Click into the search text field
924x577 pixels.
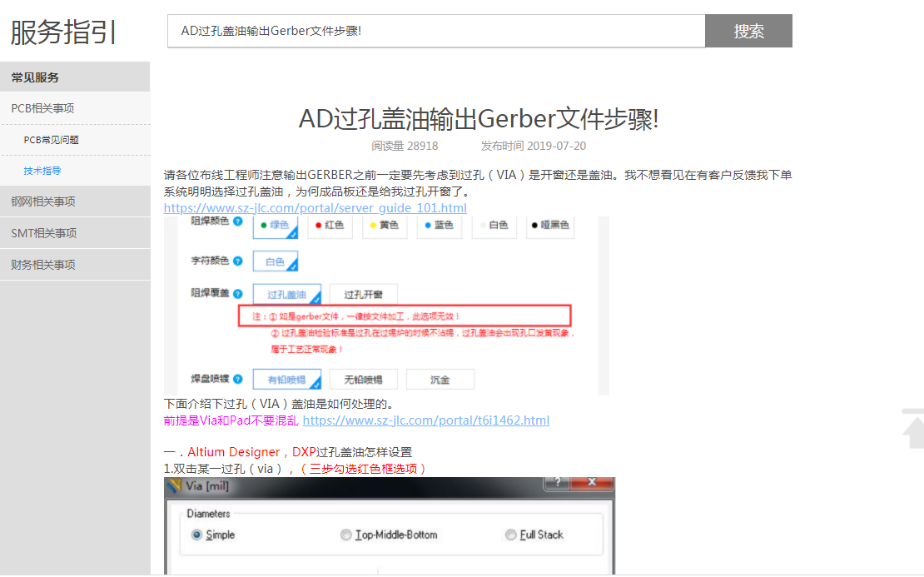[435, 31]
